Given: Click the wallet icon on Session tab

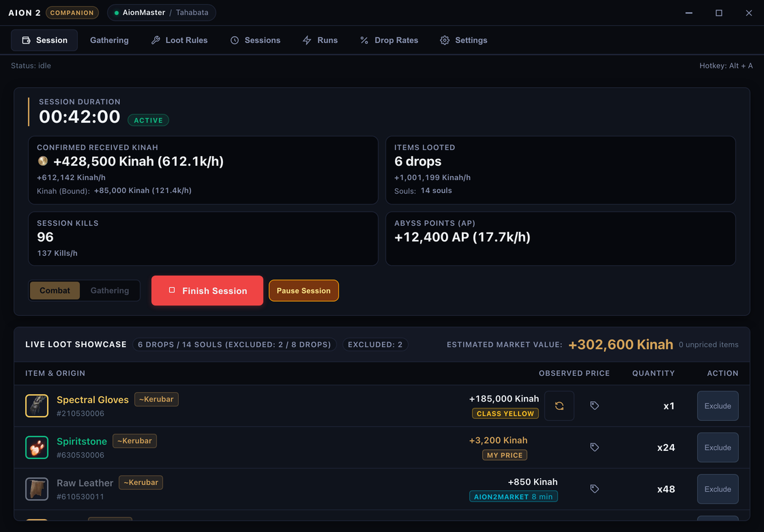Looking at the screenshot, I should (27, 40).
